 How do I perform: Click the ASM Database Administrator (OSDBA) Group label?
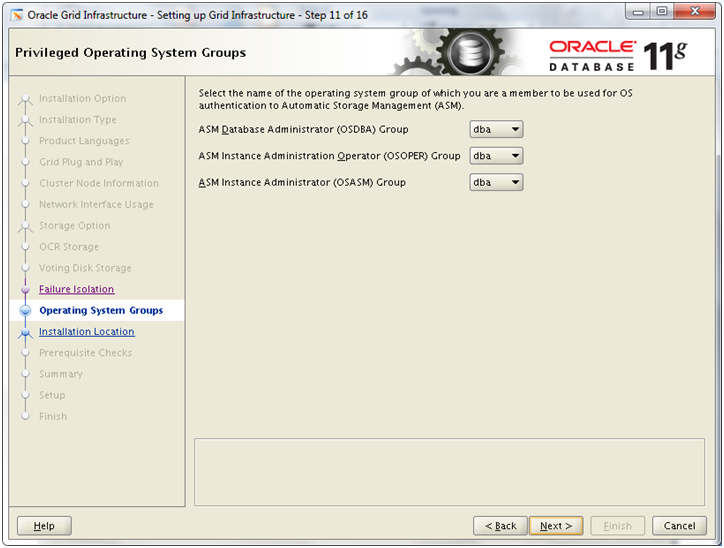(303, 130)
